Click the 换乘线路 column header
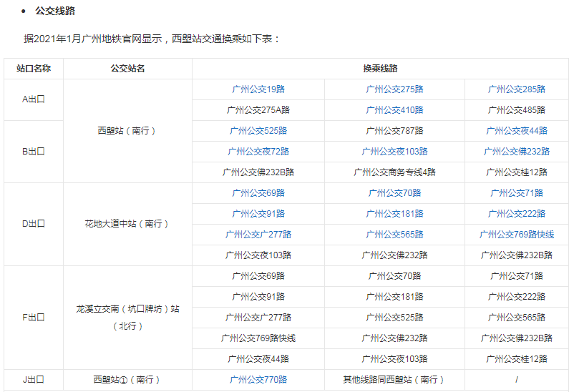 (x=380, y=69)
